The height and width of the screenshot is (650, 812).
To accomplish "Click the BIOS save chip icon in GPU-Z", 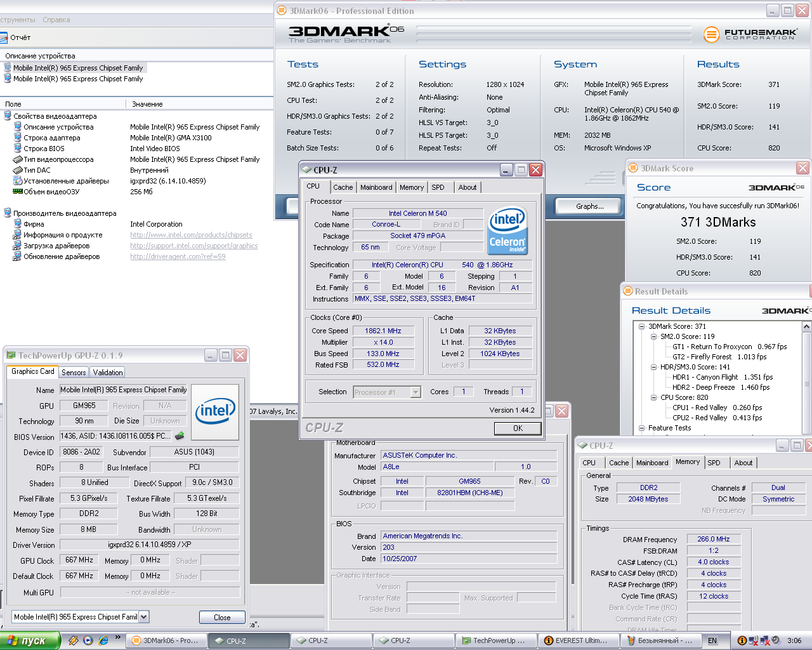I will [180, 436].
